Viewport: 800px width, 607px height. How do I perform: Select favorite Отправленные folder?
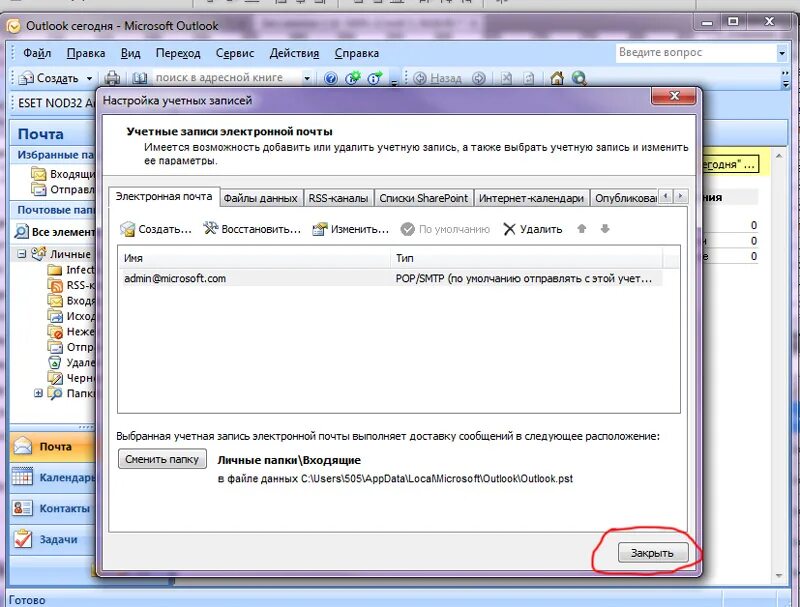point(63,189)
